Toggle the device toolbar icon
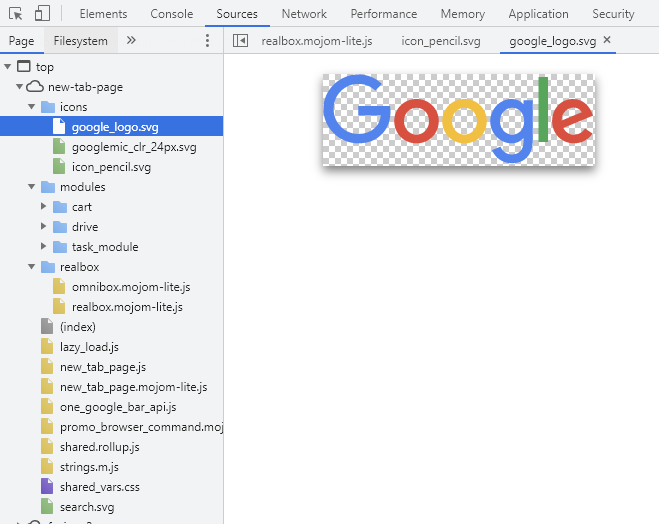This screenshot has height=524, width=659. point(42,13)
